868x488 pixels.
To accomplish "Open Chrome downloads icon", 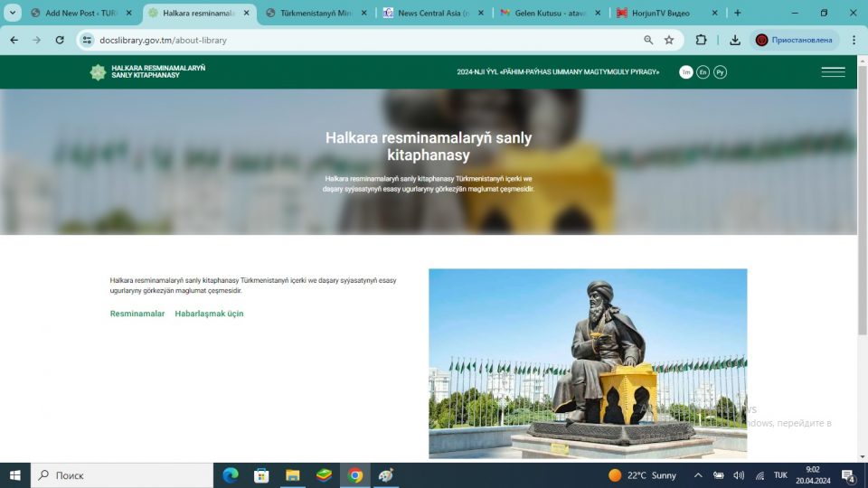I will (735, 40).
